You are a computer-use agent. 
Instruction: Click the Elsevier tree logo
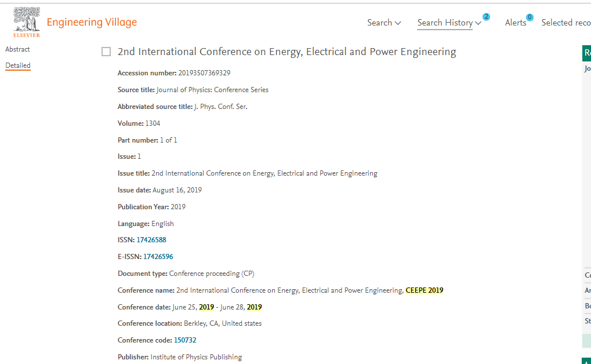click(x=26, y=22)
